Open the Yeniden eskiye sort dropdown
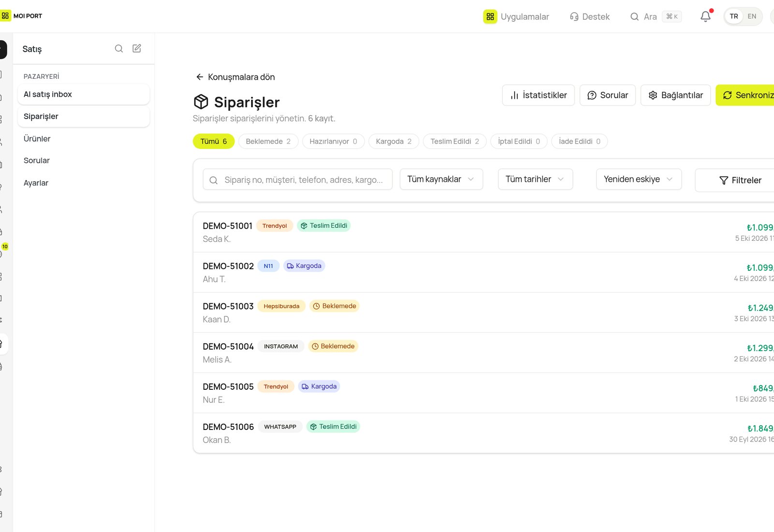Image resolution: width=774 pixels, height=532 pixels. (639, 179)
